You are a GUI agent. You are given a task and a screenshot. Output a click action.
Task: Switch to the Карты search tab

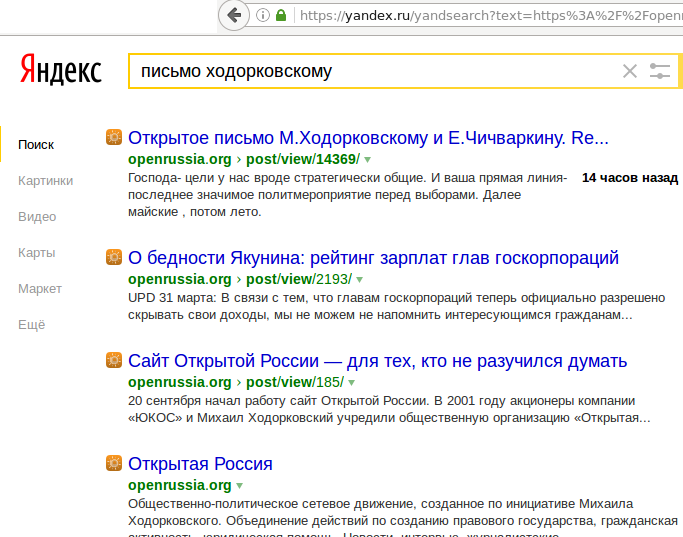point(37,253)
